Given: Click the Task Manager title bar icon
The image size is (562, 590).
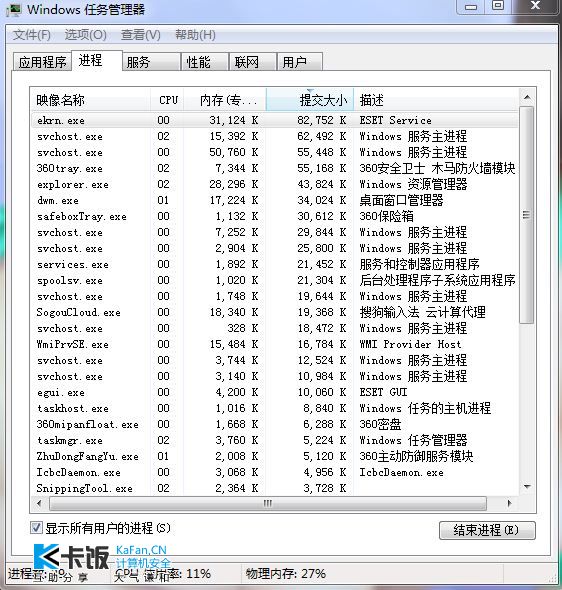Looking at the screenshot, I should [14, 9].
